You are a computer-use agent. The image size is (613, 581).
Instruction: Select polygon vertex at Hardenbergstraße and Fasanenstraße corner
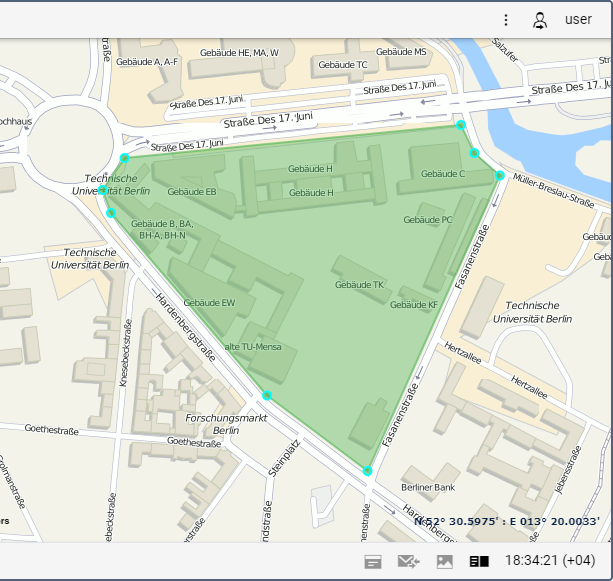[x=367, y=471]
